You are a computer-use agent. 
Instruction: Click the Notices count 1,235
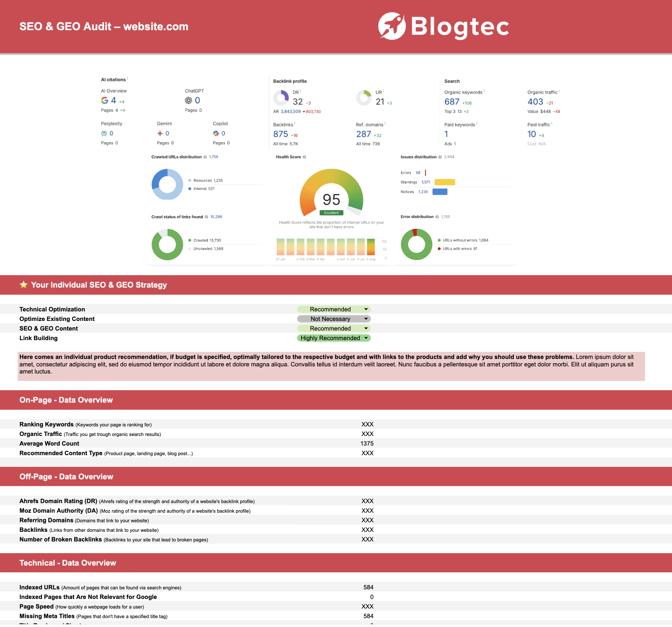pyautogui.click(x=423, y=192)
